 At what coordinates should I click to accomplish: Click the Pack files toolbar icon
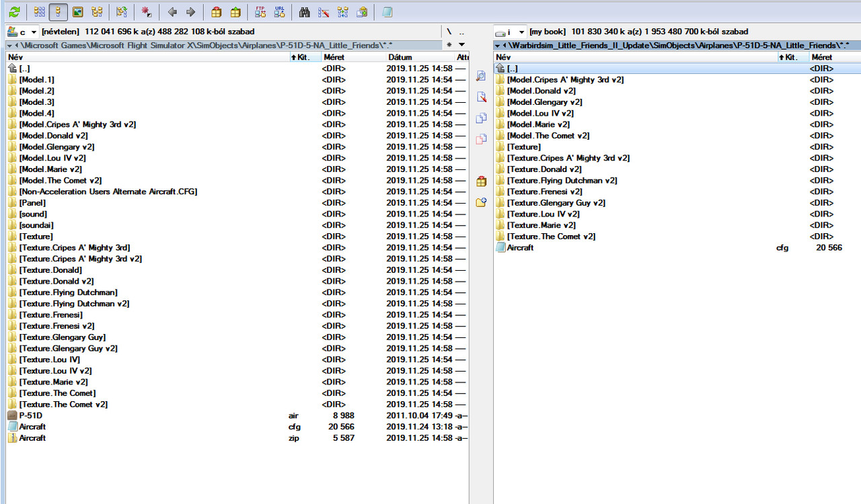point(215,11)
